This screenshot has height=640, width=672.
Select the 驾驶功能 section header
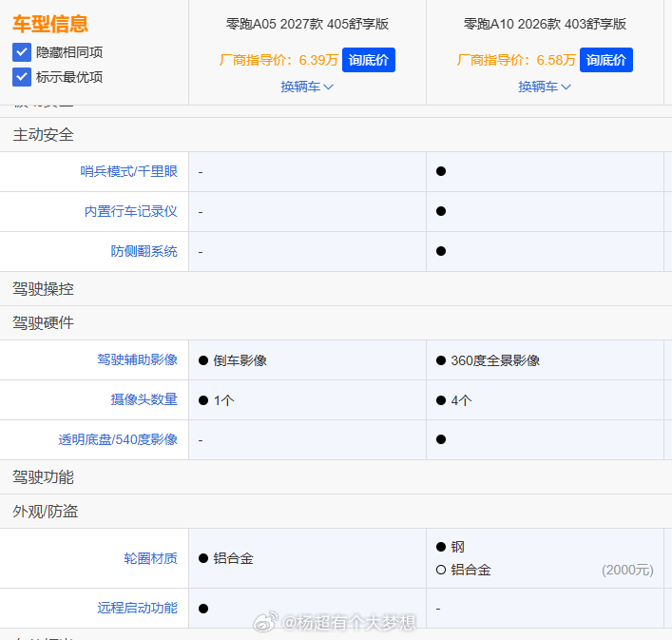pyautogui.click(x=44, y=477)
